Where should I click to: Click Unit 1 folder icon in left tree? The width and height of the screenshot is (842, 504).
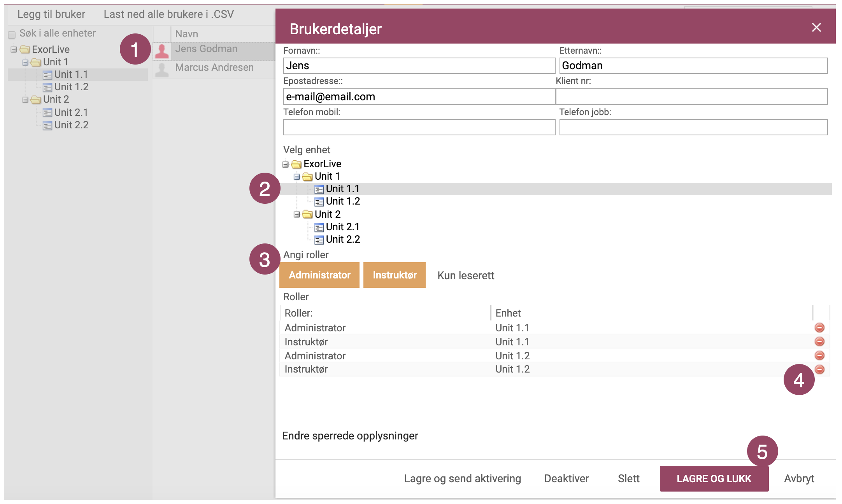pyautogui.click(x=36, y=62)
